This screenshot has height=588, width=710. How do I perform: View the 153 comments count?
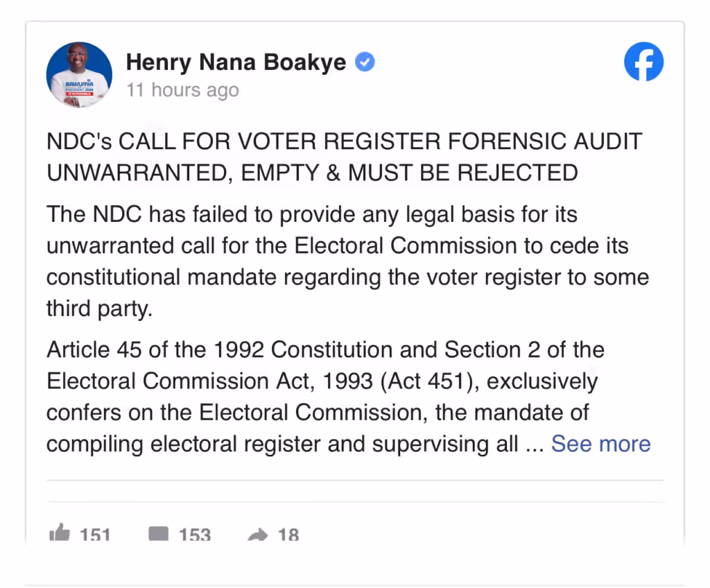194,535
